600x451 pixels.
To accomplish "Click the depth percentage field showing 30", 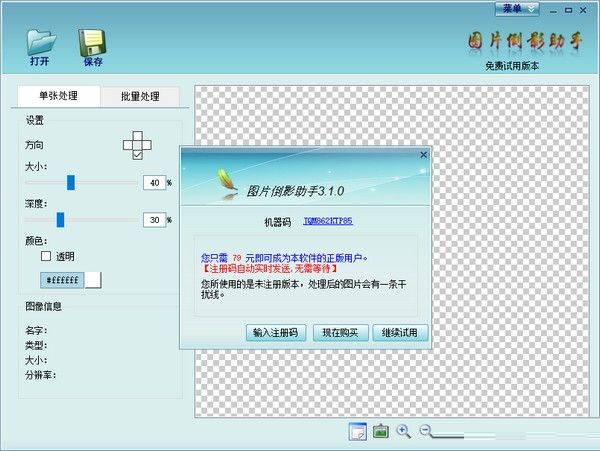I will [x=154, y=220].
